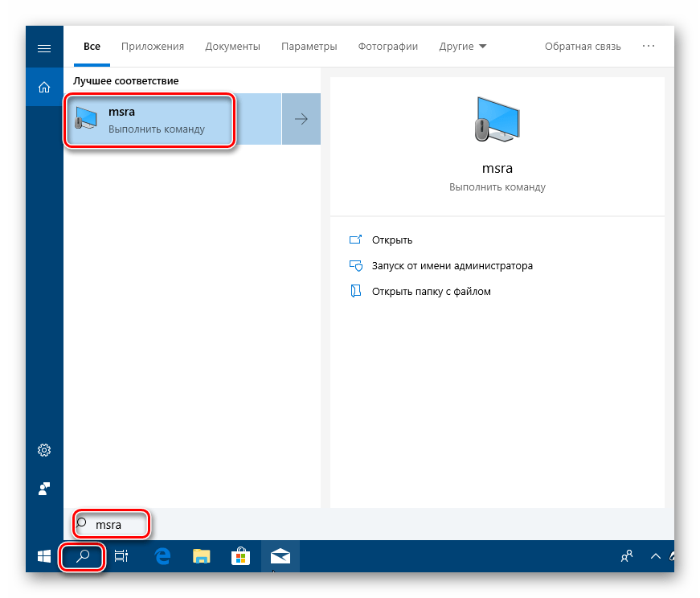Expand the Другие filter dropdown
This screenshot has height=598, width=700.
[463, 47]
